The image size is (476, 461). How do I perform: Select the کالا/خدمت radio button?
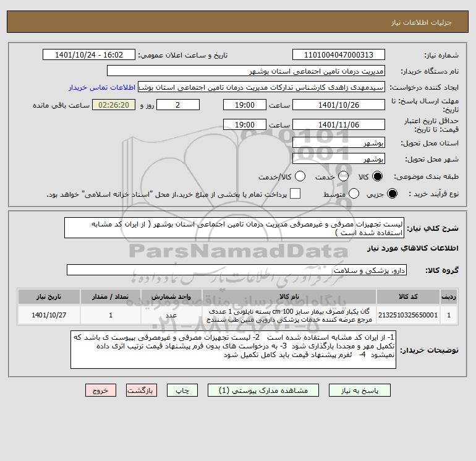300,176
